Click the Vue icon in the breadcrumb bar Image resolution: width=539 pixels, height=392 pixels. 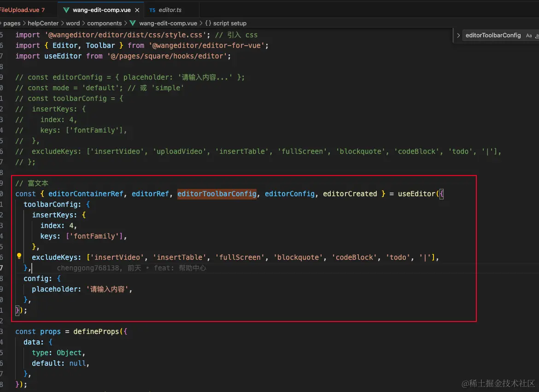[x=133, y=23]
